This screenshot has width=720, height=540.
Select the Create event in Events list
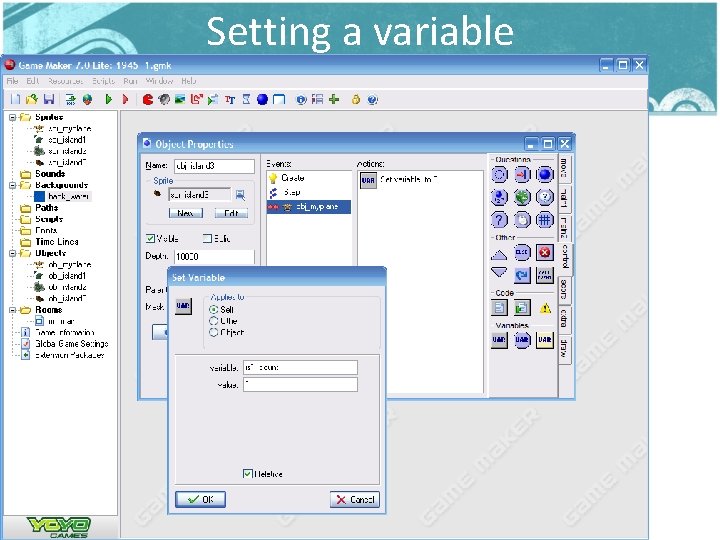309,178
